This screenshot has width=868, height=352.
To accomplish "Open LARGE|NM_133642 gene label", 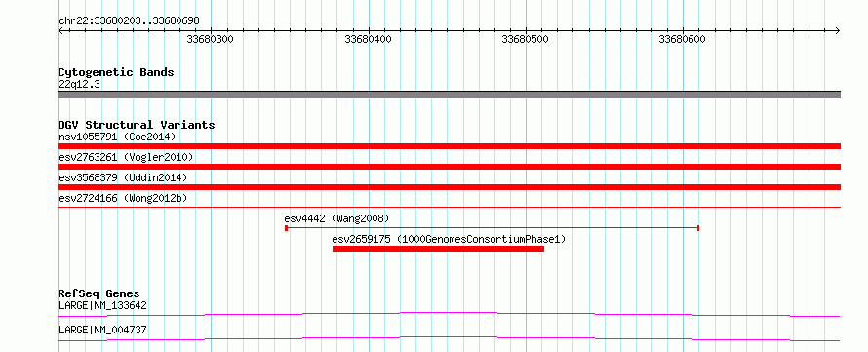I will (102, 305).
